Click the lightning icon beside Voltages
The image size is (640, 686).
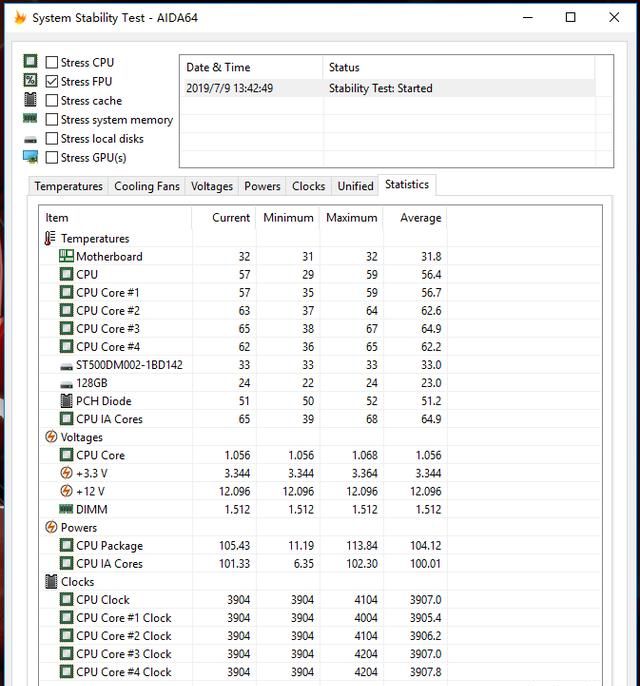coord(51,437)
